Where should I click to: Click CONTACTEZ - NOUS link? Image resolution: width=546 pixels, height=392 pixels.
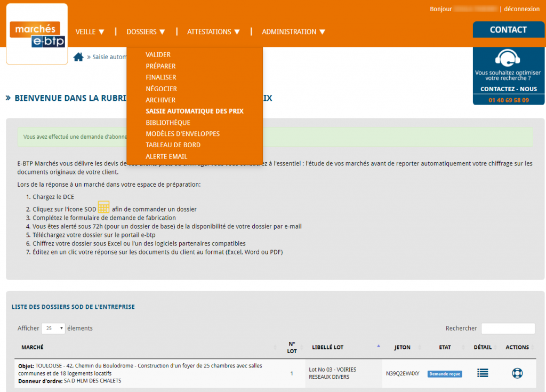pyautogui.click(x=509, y=89)
